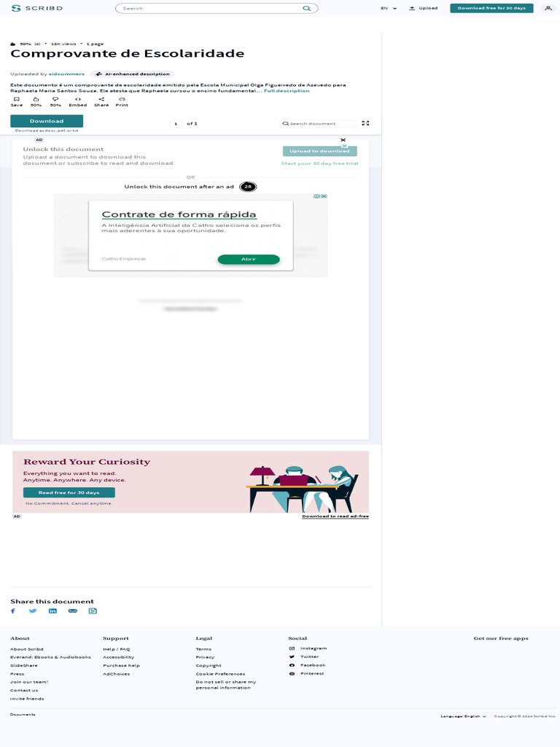Open Documents link at page bottom

coord(23,714)
